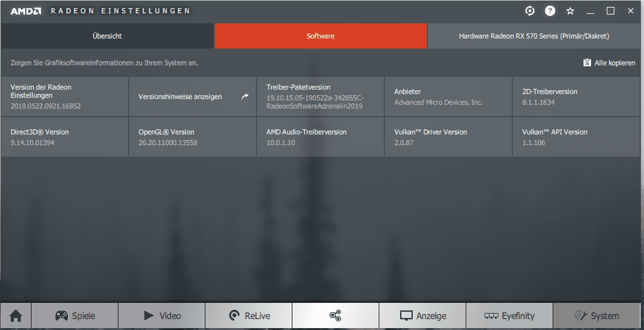
Task: Click the arrow icon beside Versionshinweise anzeigen
Action: 244,97
